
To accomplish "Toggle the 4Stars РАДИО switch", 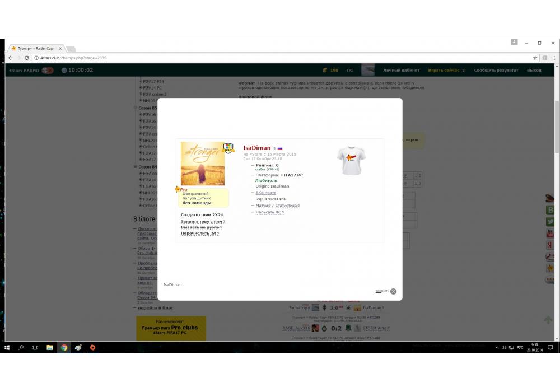I will [x=48, y=71].
